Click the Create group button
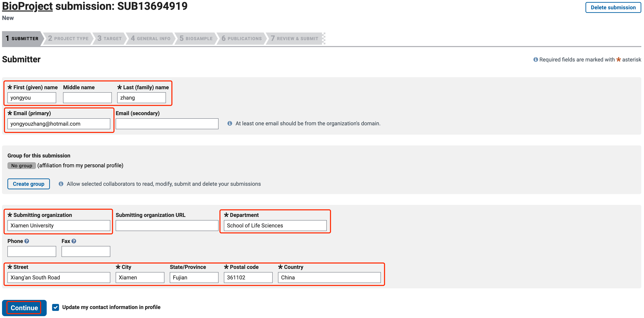Image resolution: width=644 pixels, height=318 pixels. pos(29,184)
